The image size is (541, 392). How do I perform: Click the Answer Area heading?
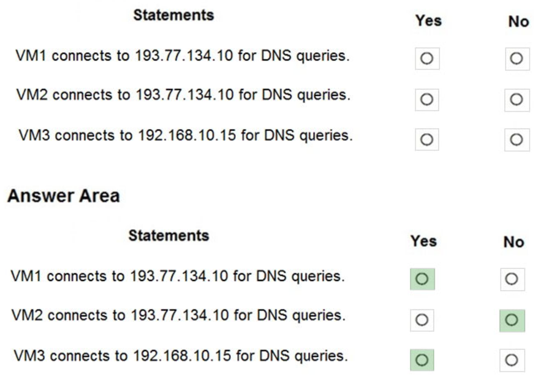(63, 196)
